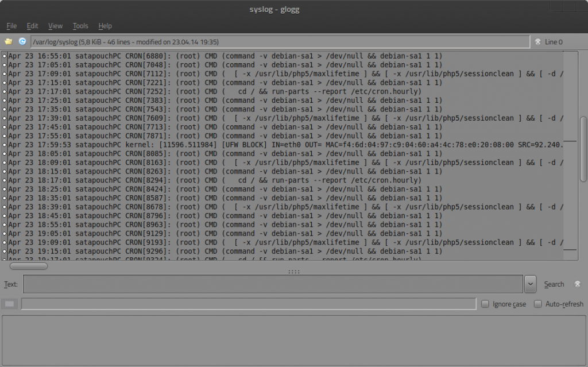Enable the Auto-refresh checkbox
Screen dimensions: 588x367
tap(537, 304)
